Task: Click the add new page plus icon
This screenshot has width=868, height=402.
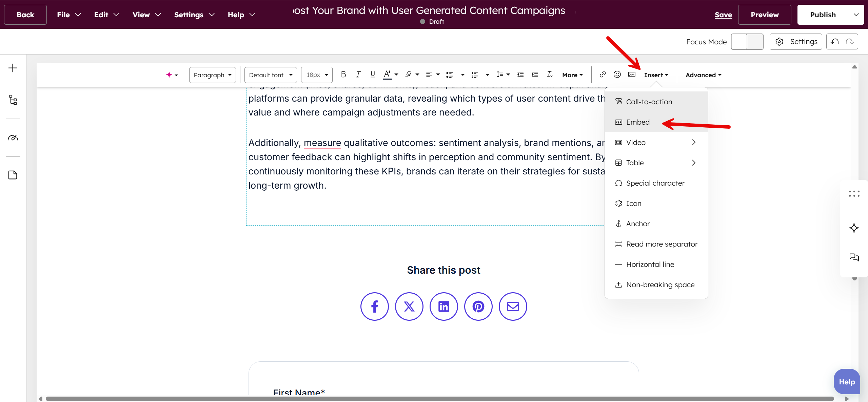Action: 13,68
